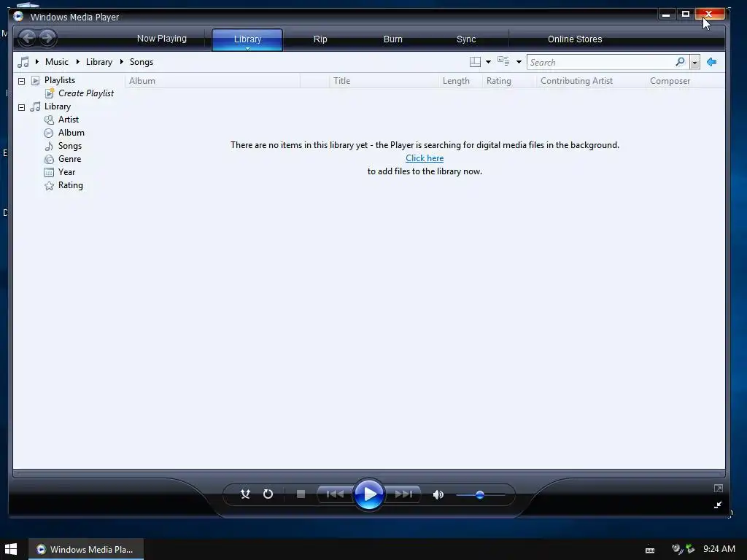
Task: Sort by the Composer column header
Action: coord(685,81)
